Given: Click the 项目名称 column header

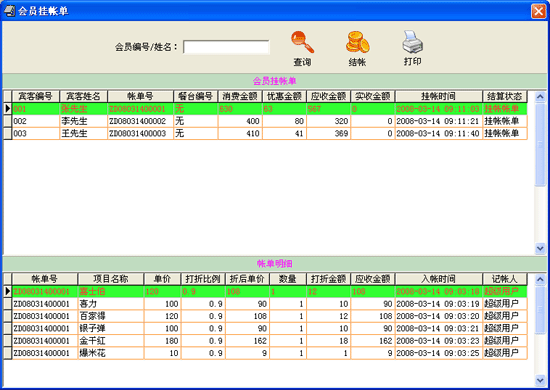Looking at the screenshot, I should click(110, 279).
